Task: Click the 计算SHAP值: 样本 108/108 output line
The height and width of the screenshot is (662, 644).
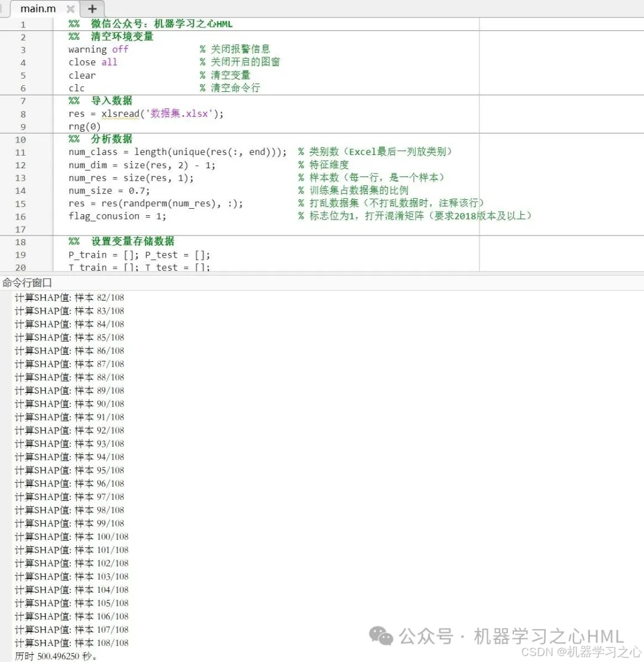Action: coord(70,642)
